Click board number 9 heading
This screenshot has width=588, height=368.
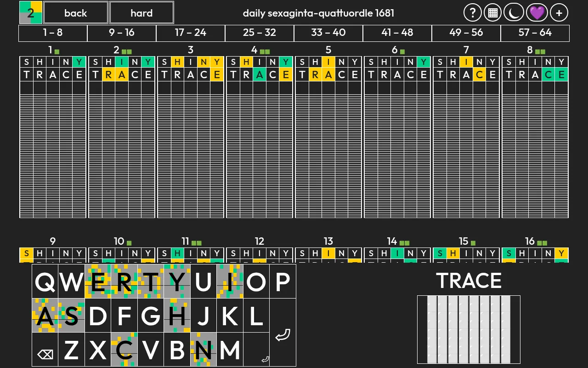click(53, 241)
